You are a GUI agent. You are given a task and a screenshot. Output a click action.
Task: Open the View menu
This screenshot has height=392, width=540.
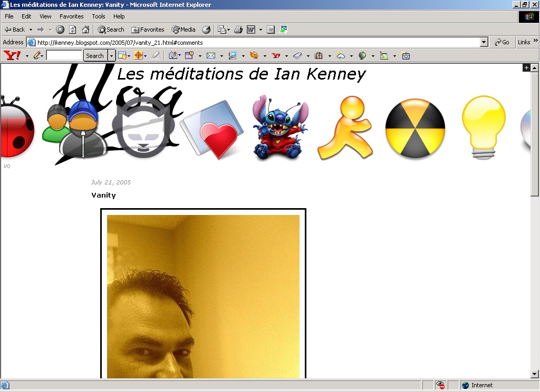[45, 16]
